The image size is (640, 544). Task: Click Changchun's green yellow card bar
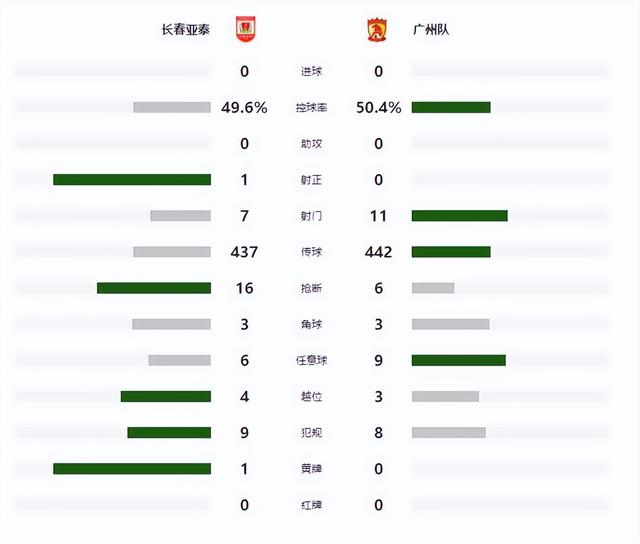132,469
